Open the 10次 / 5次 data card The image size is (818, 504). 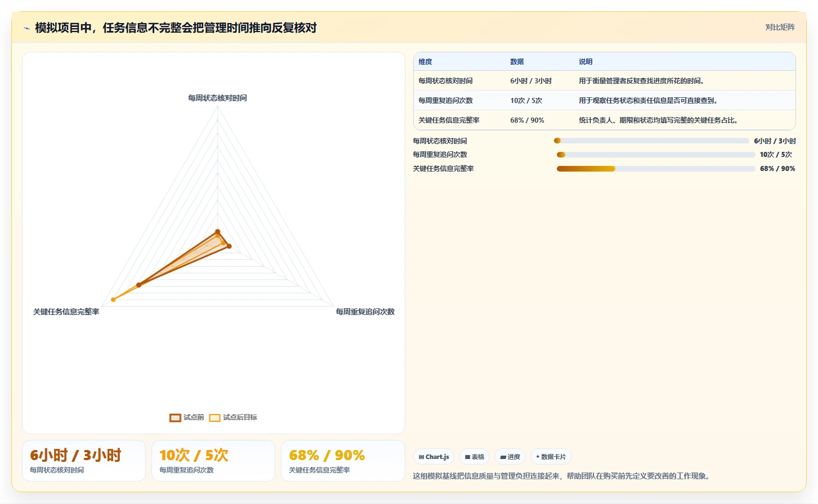[213, 461]
